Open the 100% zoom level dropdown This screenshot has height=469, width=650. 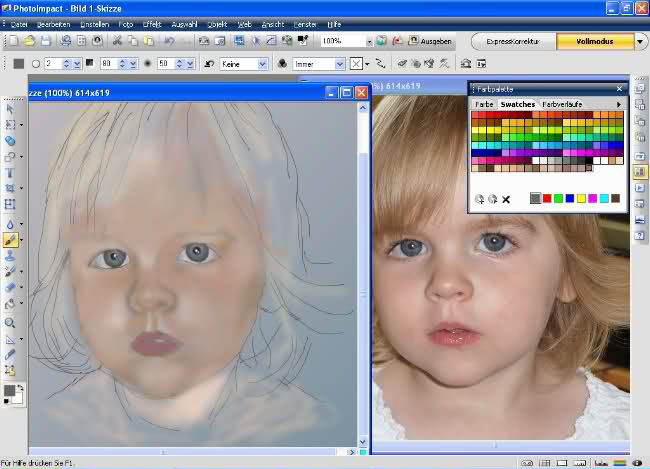click(x=368, y=42)
